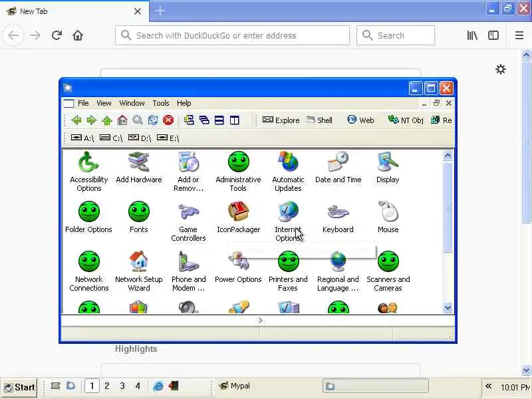This screenshot has height=399, width=532.
Task: Click the Web toolbar button
Action: tap(361, 120)
